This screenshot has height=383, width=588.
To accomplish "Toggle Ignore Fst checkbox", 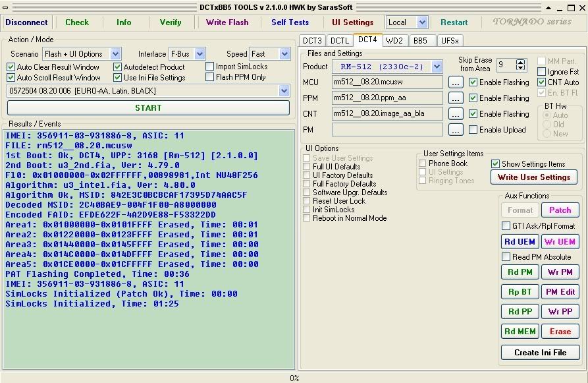I will (541, 71).
